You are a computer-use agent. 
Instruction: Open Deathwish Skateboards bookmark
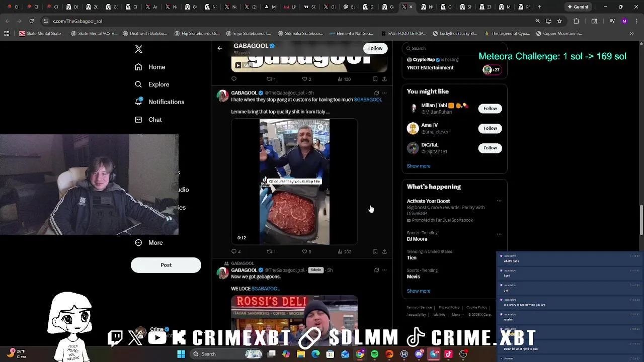pos(144,34)
